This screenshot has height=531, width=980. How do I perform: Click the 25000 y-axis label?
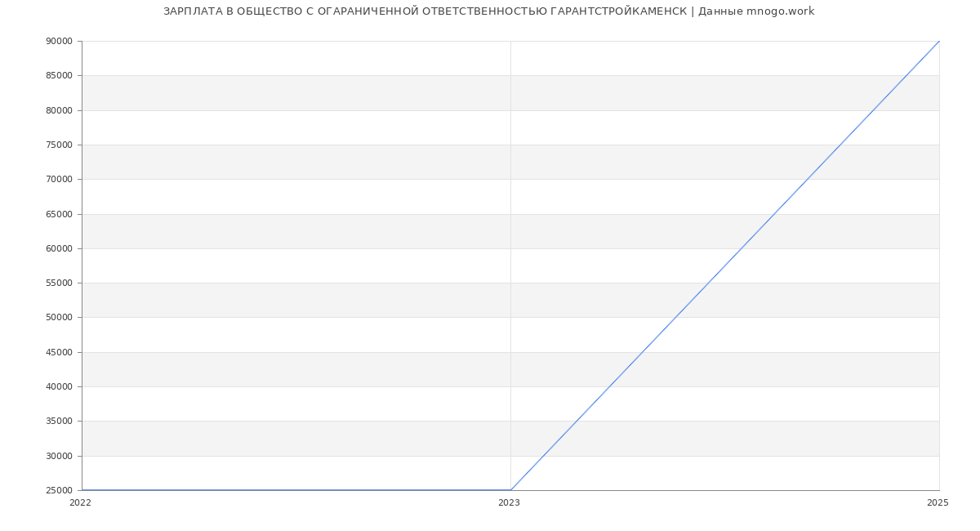tap(59, 491)
